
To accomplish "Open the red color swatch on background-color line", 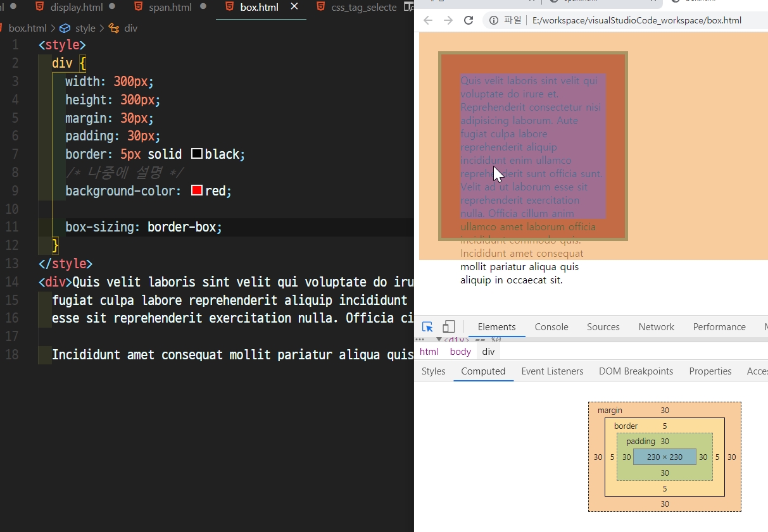I will click(197, 190).
